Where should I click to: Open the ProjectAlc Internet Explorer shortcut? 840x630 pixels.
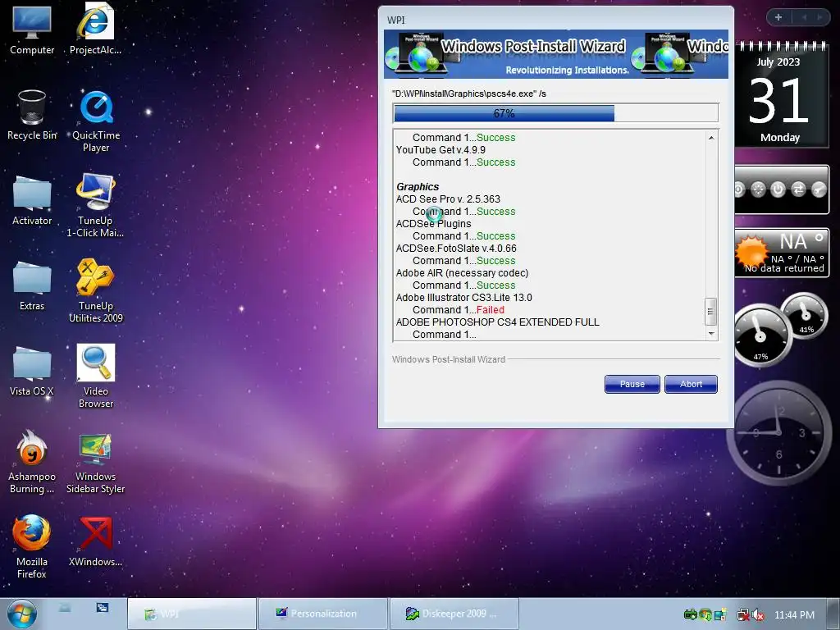click(x=95, y=30)
